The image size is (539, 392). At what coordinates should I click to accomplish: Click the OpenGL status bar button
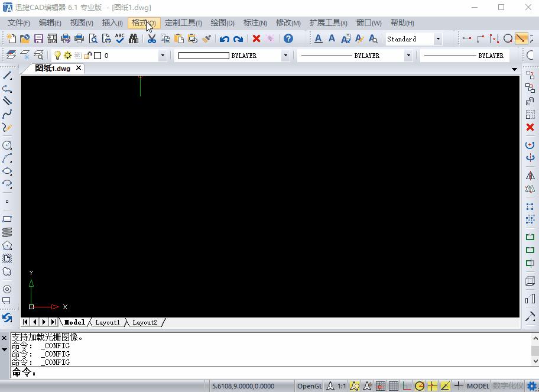tap(310, 386)
